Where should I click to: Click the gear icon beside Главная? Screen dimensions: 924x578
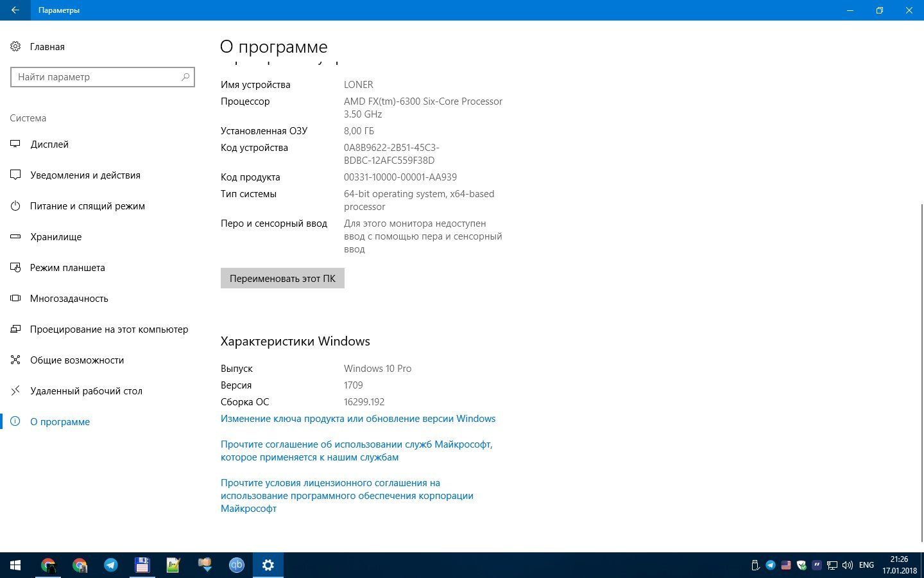tap(15, 46)
